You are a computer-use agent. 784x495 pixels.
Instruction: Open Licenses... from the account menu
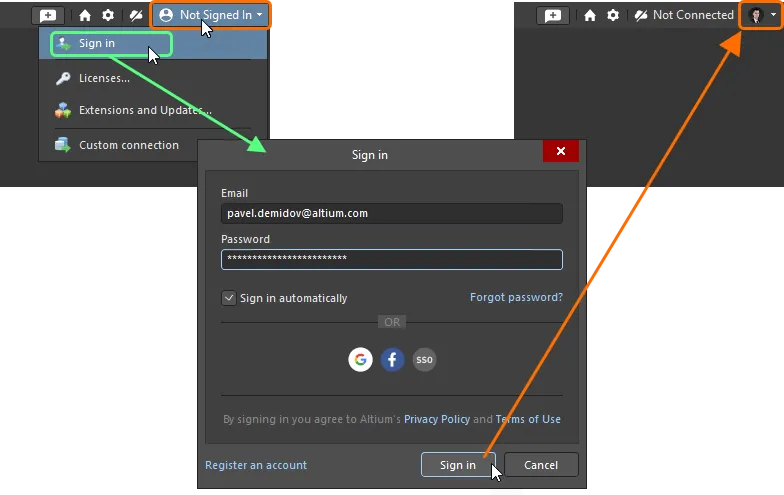click(x=104, y=78)
